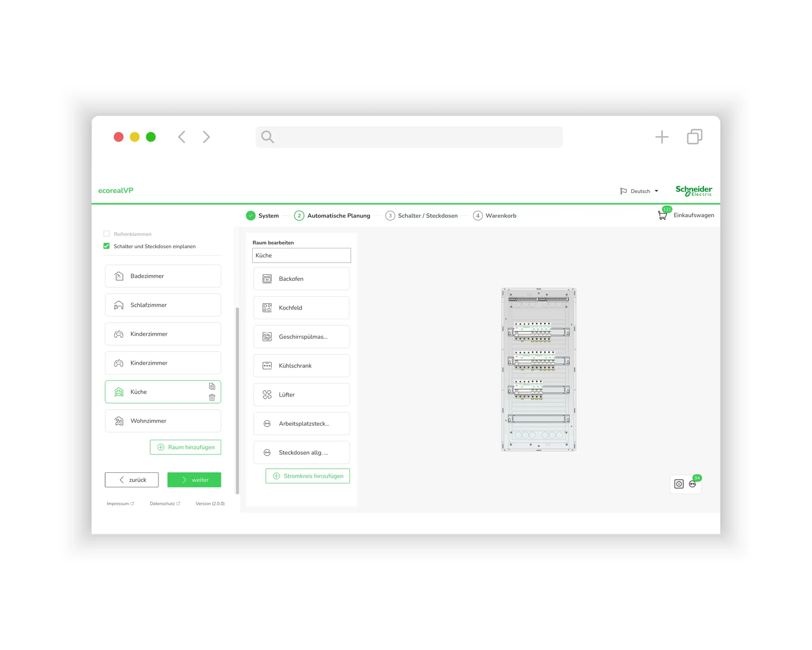Click the browser search magnifier icon
This screenshot has width=812, height=650.
[x=267, y=137]
